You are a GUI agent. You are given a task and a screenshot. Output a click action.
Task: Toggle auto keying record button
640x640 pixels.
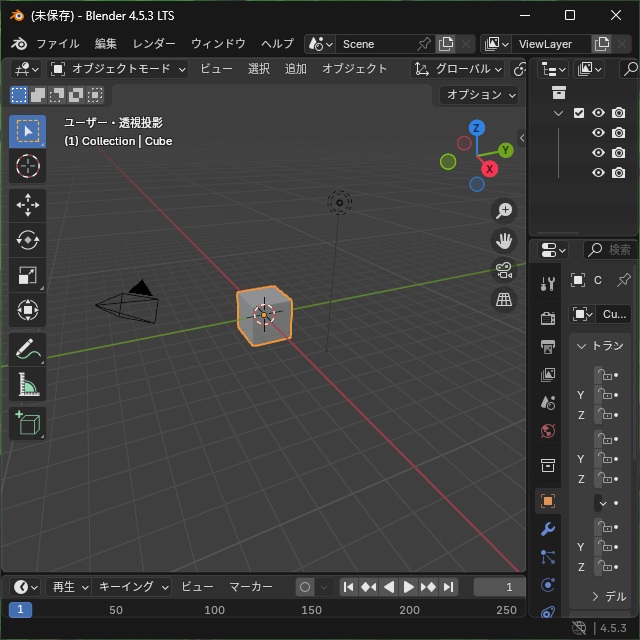tap(304, 587)
